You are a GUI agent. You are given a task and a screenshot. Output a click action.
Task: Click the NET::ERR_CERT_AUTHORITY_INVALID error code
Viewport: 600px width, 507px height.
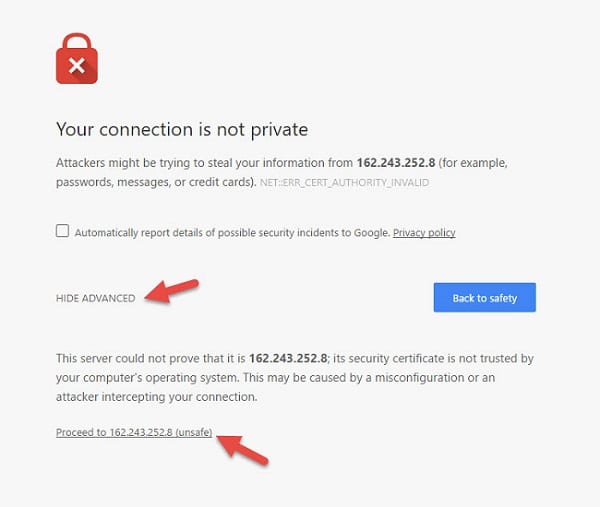344,183
